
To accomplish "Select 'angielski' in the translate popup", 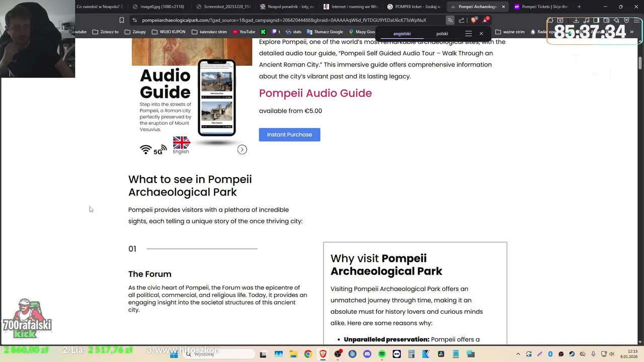I will (402, 34).
